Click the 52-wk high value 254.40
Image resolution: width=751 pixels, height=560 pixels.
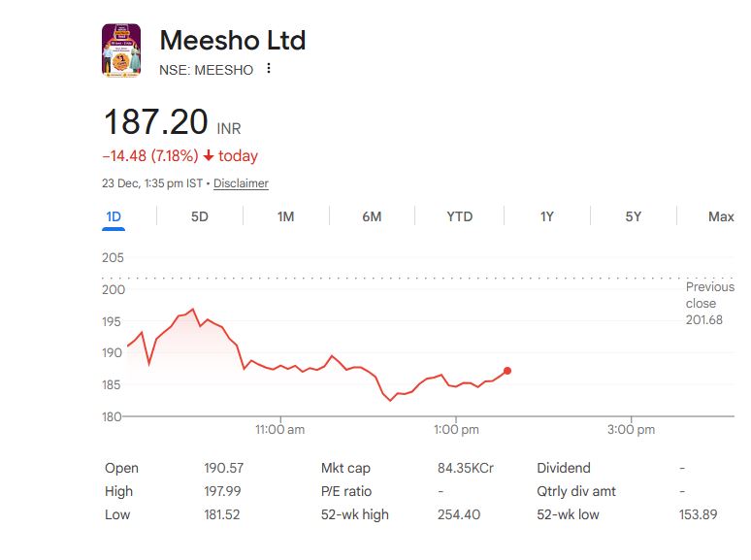click(459, 514)
